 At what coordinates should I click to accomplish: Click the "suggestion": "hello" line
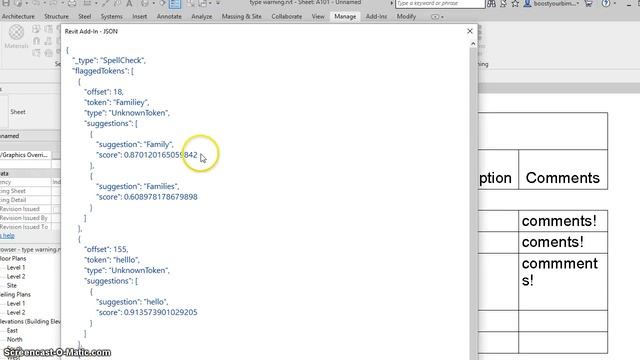coord(132,302)
